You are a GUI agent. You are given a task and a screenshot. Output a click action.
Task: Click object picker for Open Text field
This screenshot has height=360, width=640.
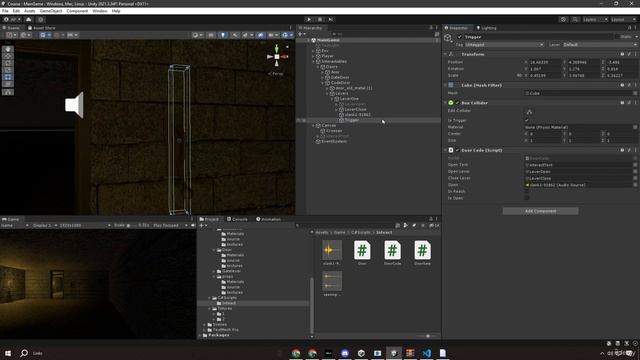[x=635, y=165]
